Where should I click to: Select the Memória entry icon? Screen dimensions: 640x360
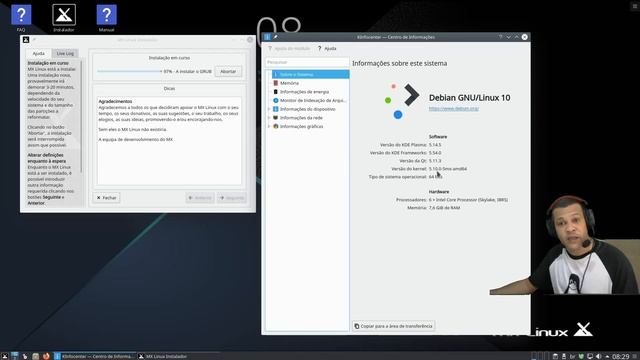[x=276, y=83]
